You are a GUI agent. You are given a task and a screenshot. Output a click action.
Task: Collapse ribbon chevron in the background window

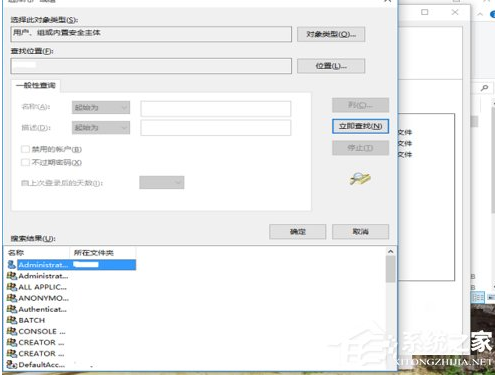pos(480,14)
